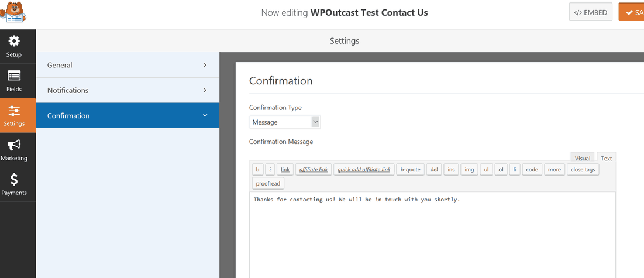Image resolution: width=644 pixels, height=278 pixels.
Task: Open the Confirmation Type dropdown
Action: pos(285,122)
